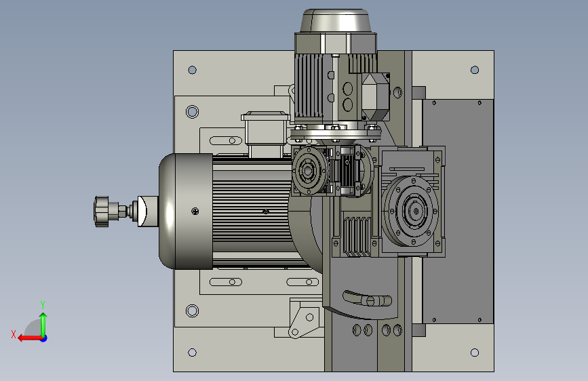Select the upper-left counterbored hole on the inner plate
This screenshot has width=588, height=381.
coord(193,112)
